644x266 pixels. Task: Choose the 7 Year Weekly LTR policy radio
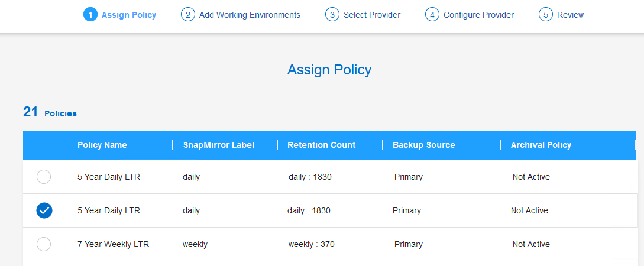pos(44,244)
